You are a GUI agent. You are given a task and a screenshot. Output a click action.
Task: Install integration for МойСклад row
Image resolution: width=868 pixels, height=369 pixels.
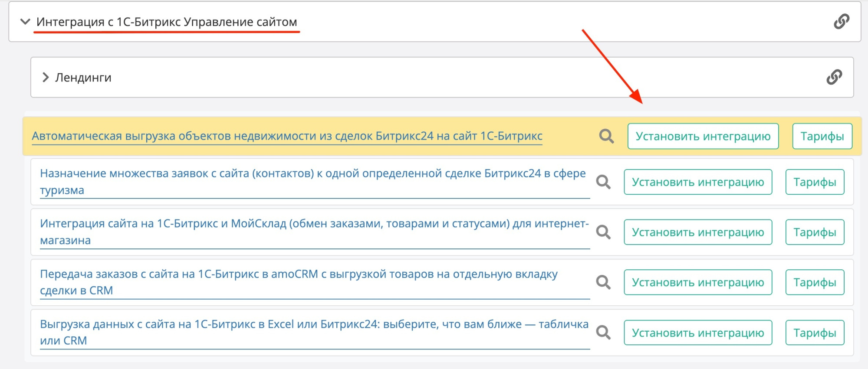click(x=697, y=232)
